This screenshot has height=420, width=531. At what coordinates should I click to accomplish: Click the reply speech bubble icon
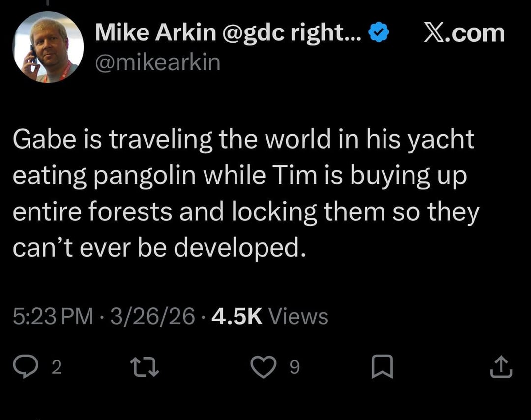pos(35,367)
